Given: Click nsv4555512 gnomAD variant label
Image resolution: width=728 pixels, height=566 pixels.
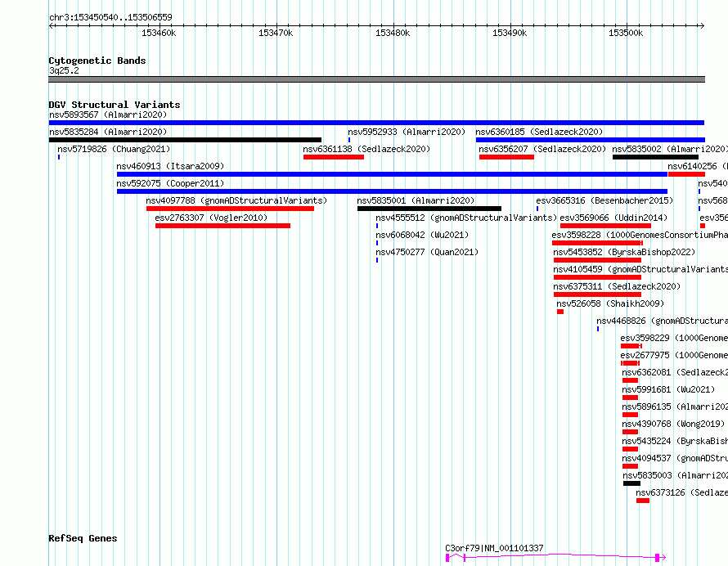Looking at the screenshot, I should pos(466,218).
